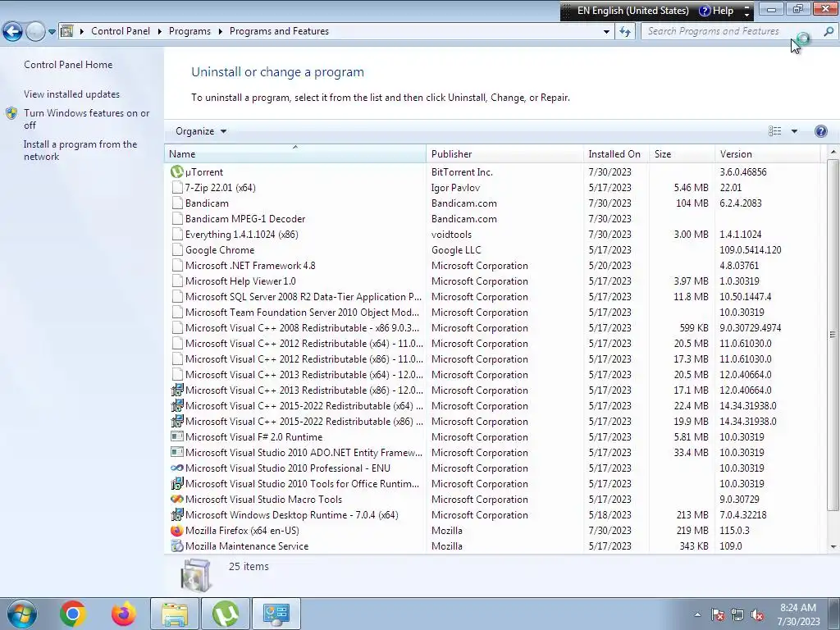The image size is (840, 630).
Task: Open Firefox from the taskbar
Action: coord(124,614)
